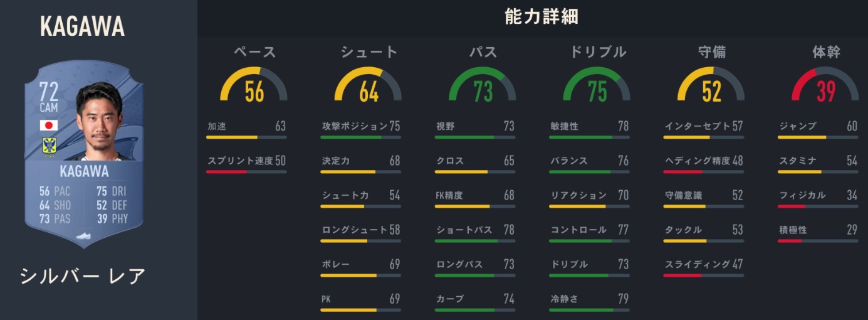
Task: Click the スライディング stat bar
Action: point(704,275)
